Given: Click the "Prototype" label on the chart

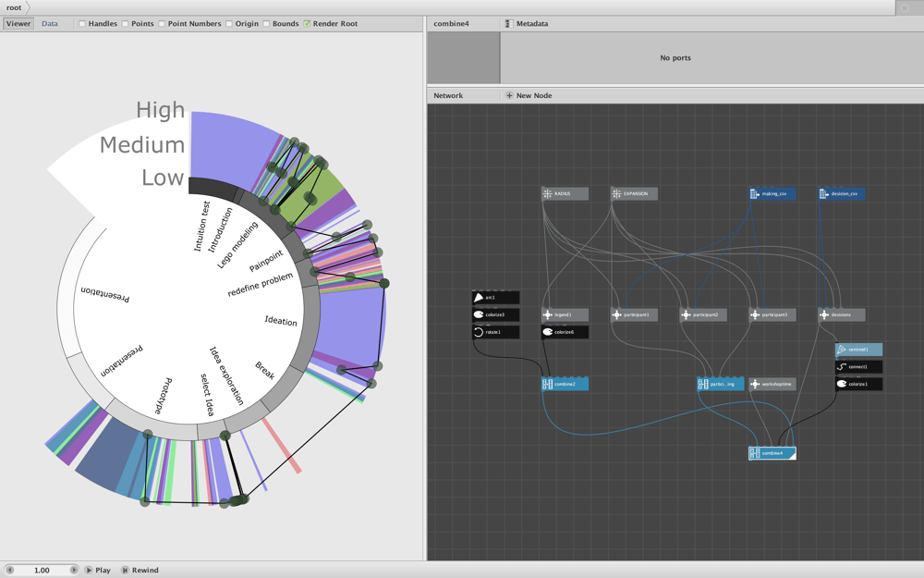Looking at the screenshot, I should [163, 396].
